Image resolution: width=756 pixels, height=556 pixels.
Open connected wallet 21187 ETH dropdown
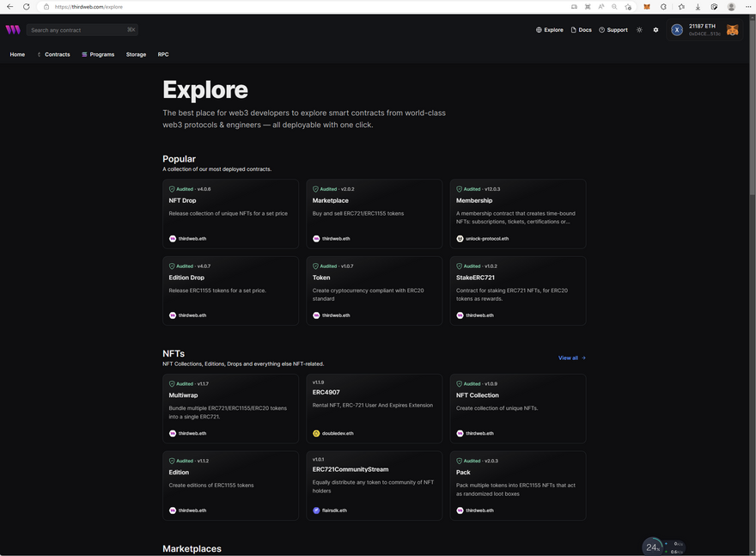705,30
